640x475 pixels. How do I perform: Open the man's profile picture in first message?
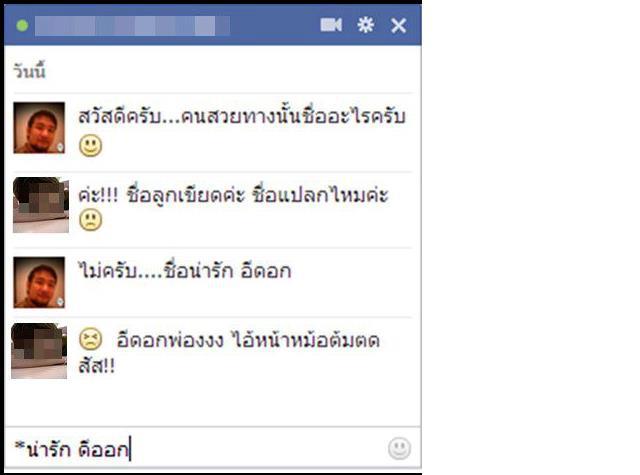(39, 128)
